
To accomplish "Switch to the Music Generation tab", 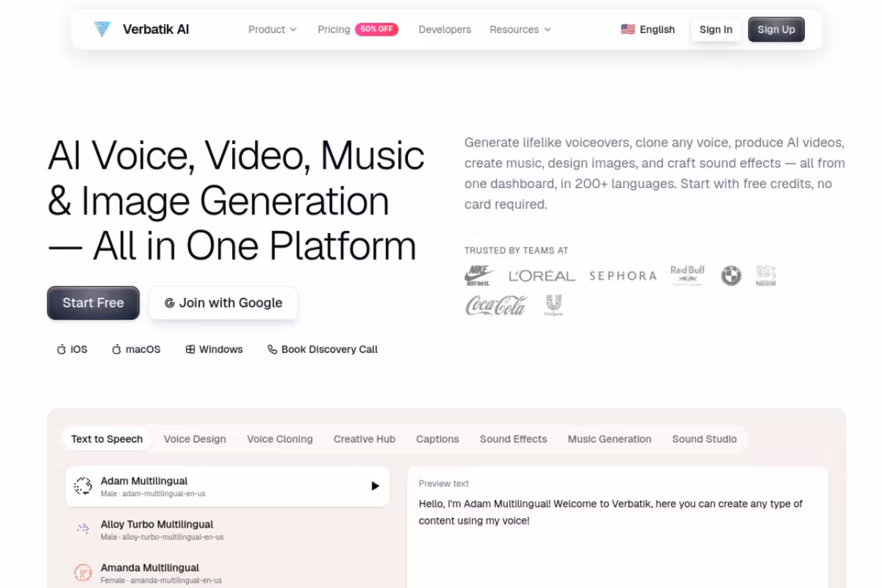I will coord(609,439).
